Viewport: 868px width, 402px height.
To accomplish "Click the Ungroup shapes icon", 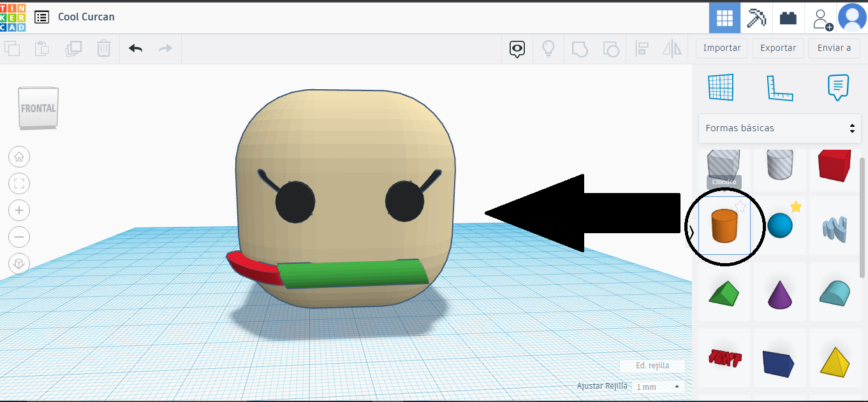I will [610, 48].
